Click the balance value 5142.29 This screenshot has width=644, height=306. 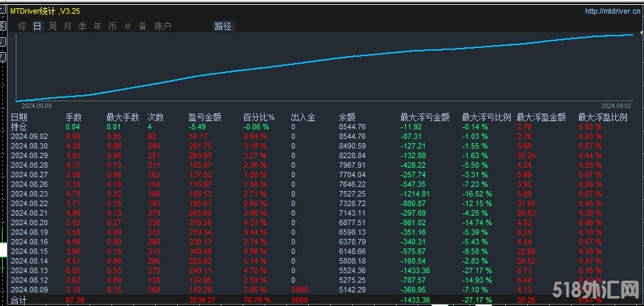click(352, 290)
